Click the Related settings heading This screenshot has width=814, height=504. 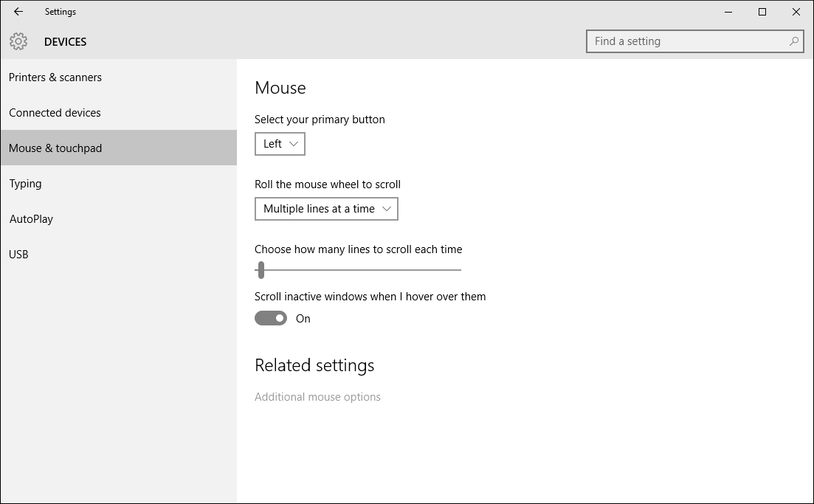pos(314,365)
